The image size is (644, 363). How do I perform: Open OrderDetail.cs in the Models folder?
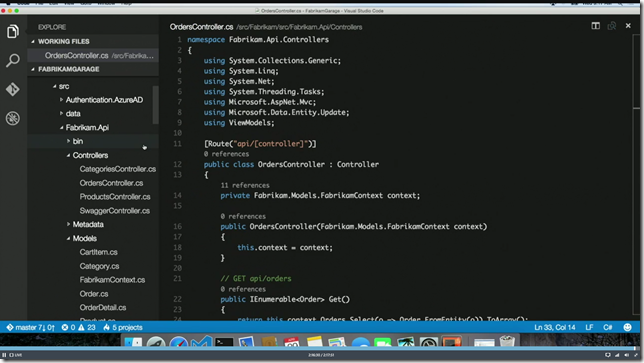click(x=103, y=308)
